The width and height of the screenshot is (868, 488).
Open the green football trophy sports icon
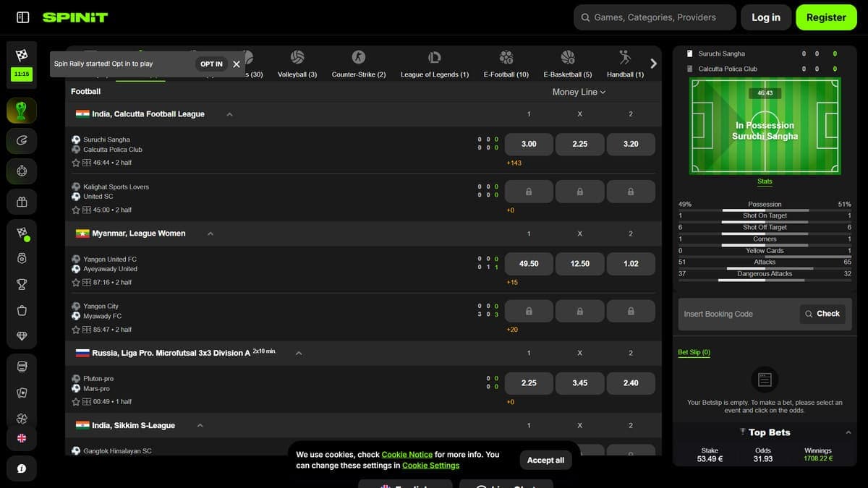[x=22, y=111]
